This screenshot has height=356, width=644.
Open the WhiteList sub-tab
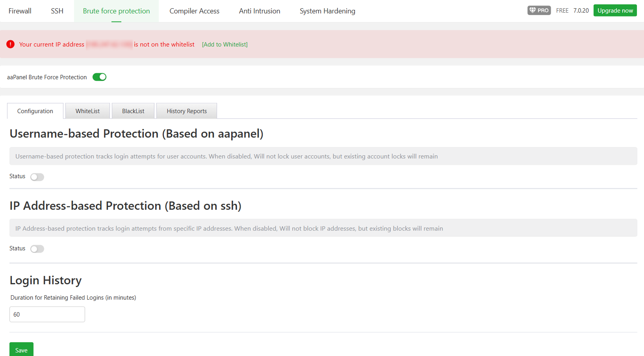(87, 111)
